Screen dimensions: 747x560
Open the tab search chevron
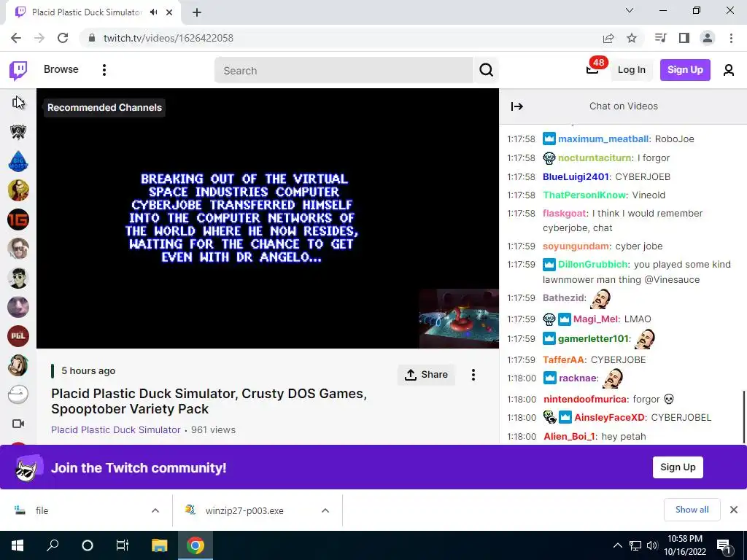[630, 10]
